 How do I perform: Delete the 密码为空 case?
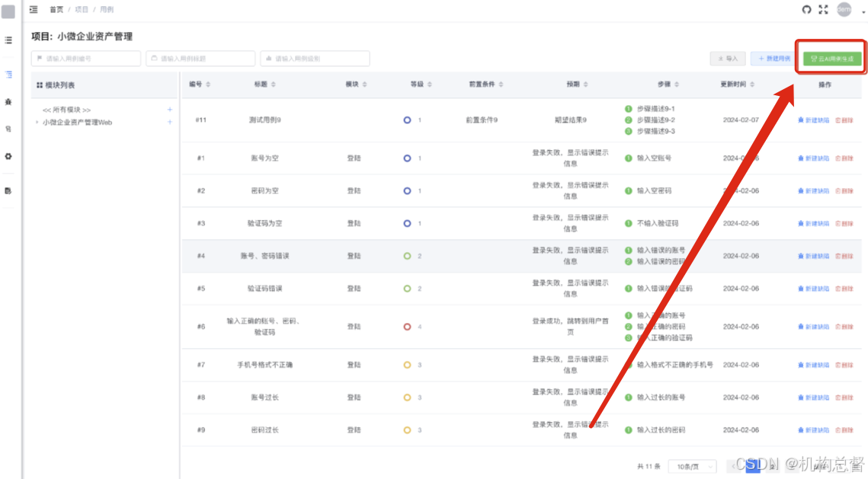(844, 191)
